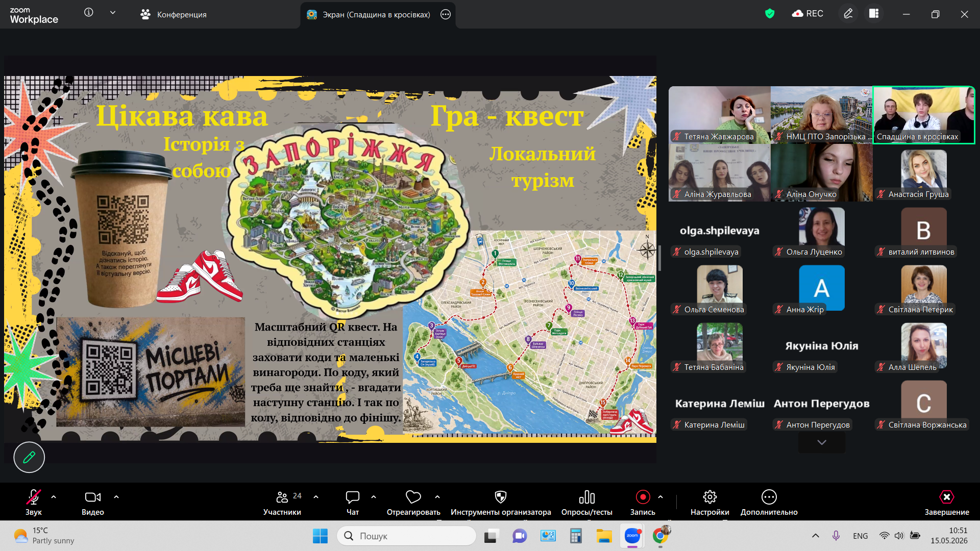
Task: Open the volume speaker tray icon
Action: [899, 536]
